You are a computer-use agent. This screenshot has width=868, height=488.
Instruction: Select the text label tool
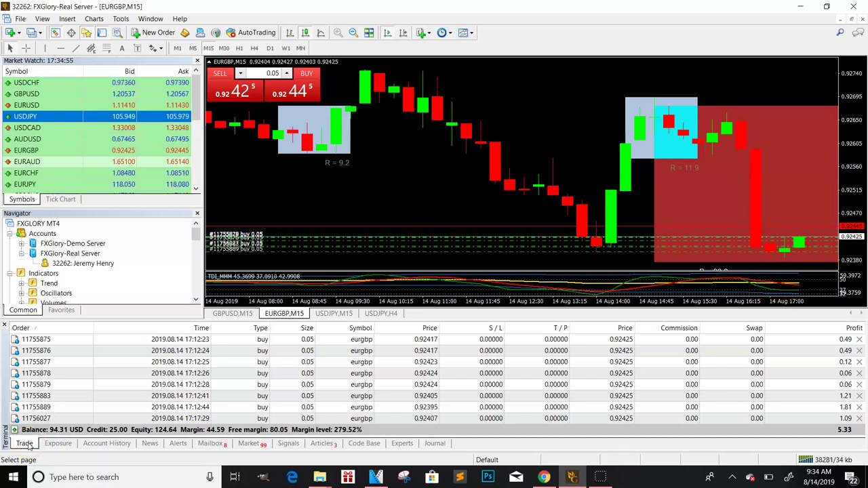point(137,48)
